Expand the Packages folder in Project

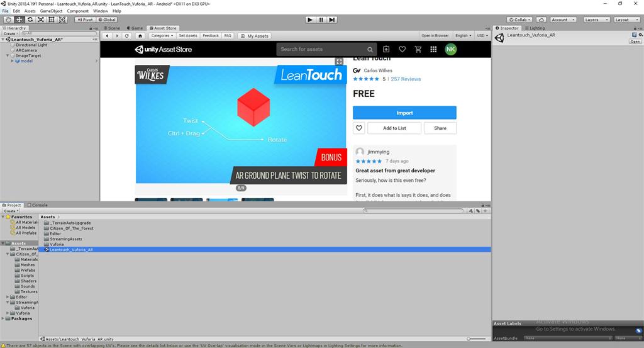click(x=3, y=318)
